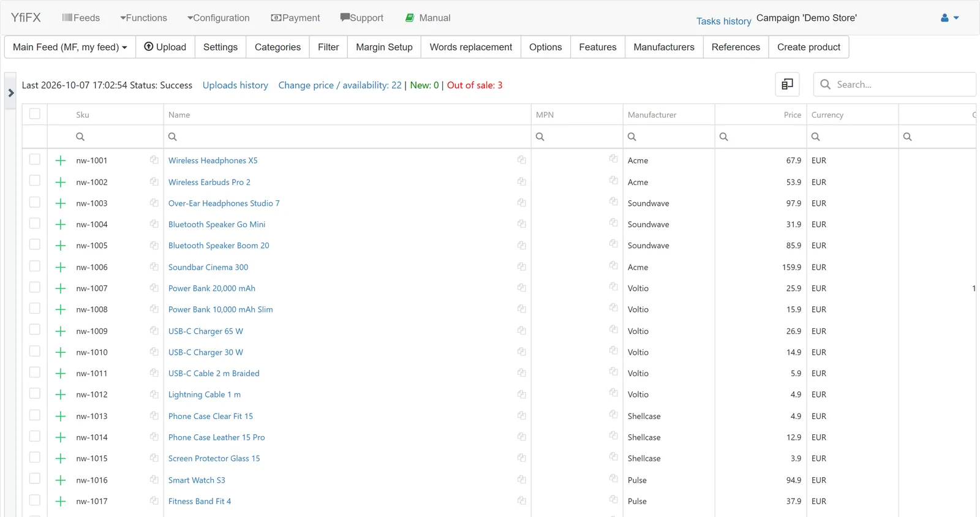The width and height of the screenshot is (980, 517).
Task: Click the Out of sale: 3 link
Action: pos(475,85)
